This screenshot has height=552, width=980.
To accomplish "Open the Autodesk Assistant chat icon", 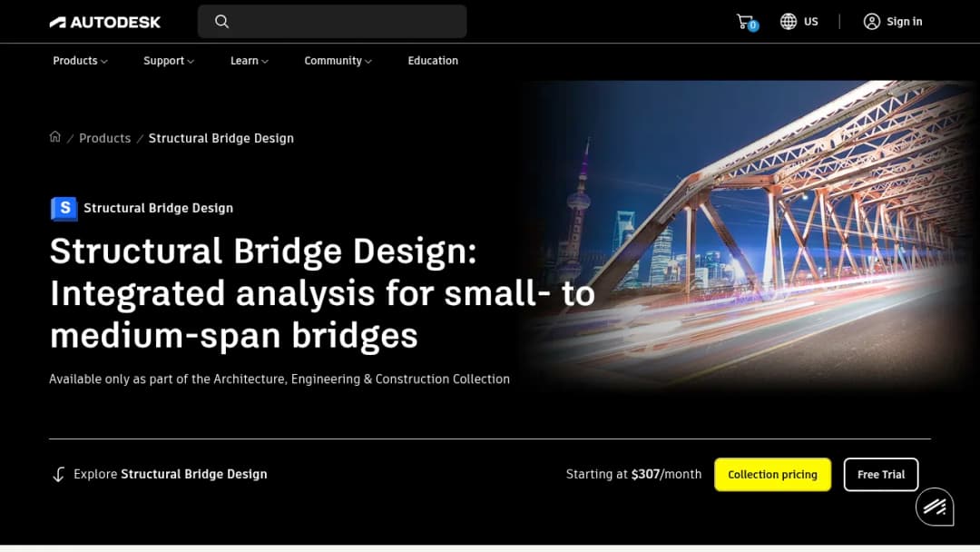I will tap(935, 507).
